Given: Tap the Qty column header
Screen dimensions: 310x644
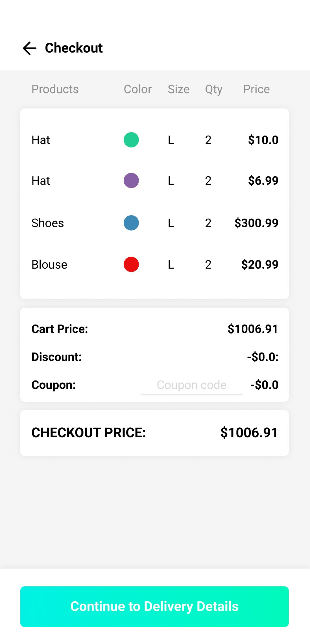Looking at the screenshot, I should click(x=214, y=89).
